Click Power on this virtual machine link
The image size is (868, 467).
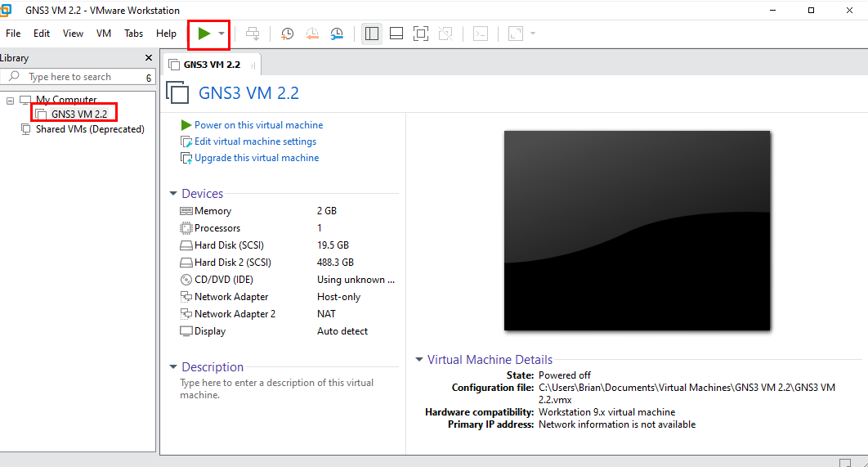(x=258, y=125)
